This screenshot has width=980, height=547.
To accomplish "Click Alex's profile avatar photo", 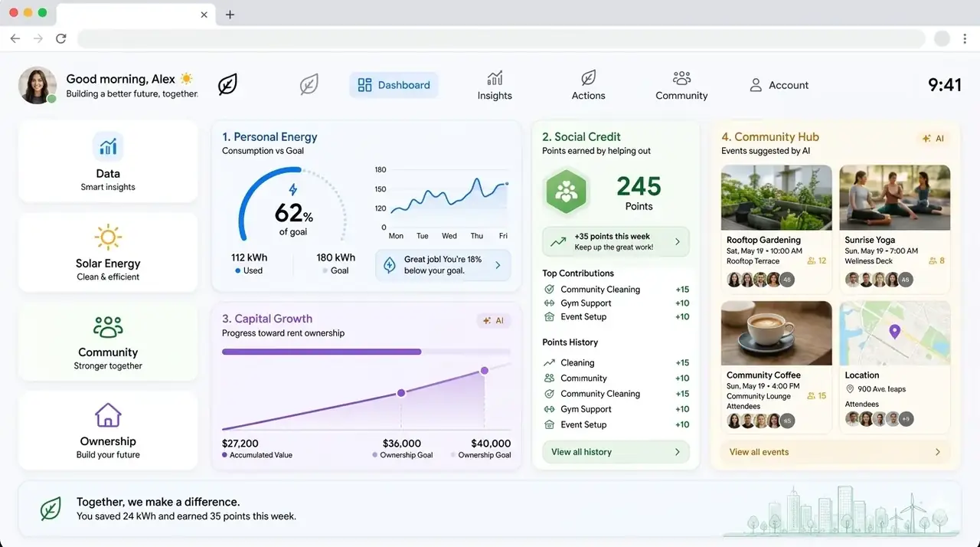I will pos(38,85).
